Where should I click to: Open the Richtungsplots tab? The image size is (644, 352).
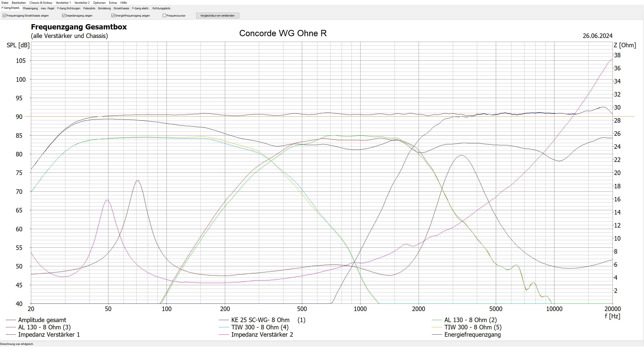pyautogui.click(x=161, y=8)
